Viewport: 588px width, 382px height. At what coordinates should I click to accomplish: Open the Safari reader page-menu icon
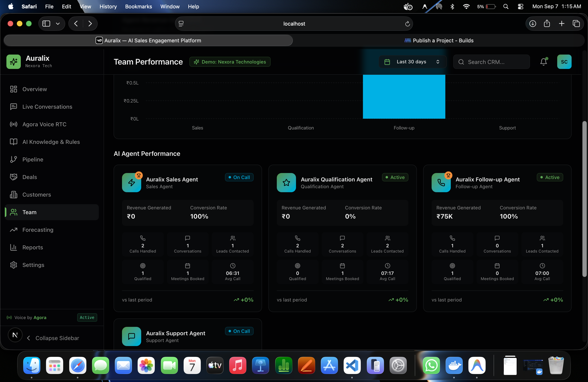pos(181,24)
